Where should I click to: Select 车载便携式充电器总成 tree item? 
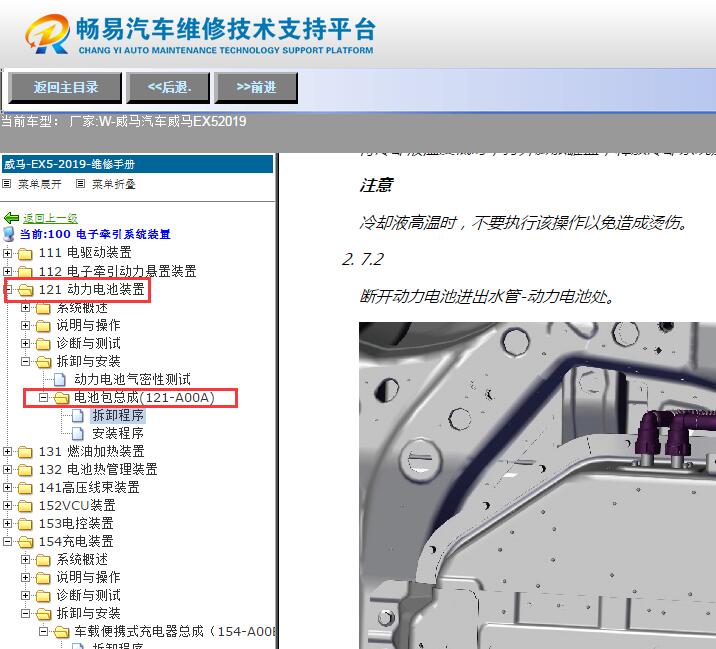click(174, 632)
